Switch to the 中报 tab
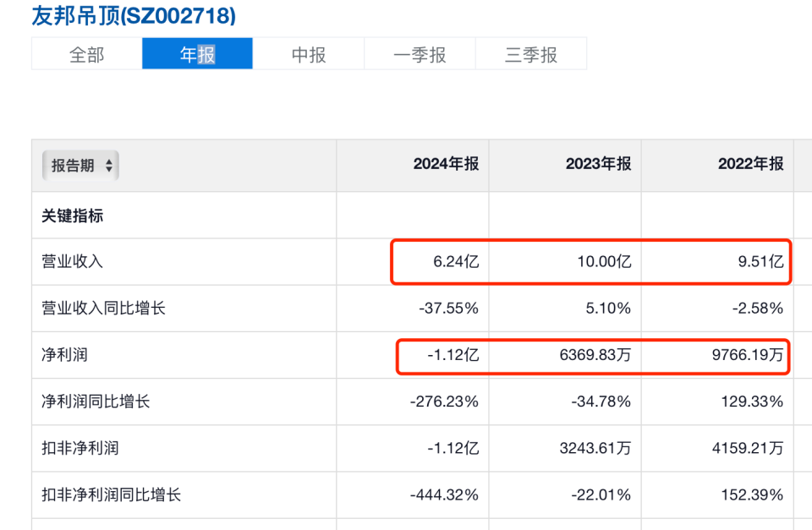The height and width of the screenshot is (530, 812). (x=309, y=55)
